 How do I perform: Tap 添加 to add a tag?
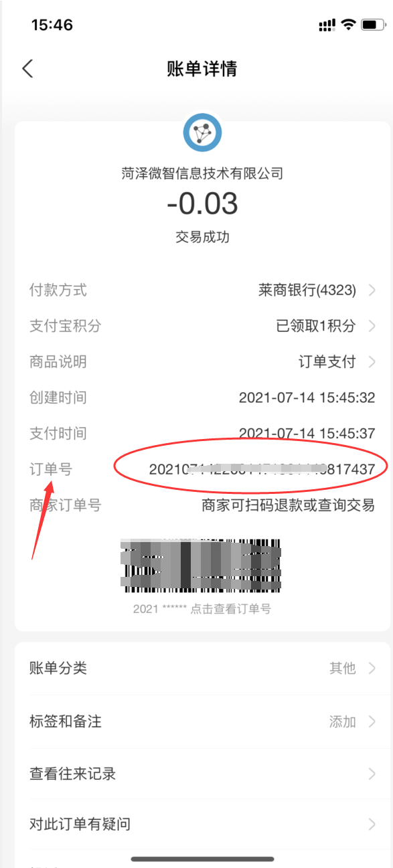coord(342,721)
